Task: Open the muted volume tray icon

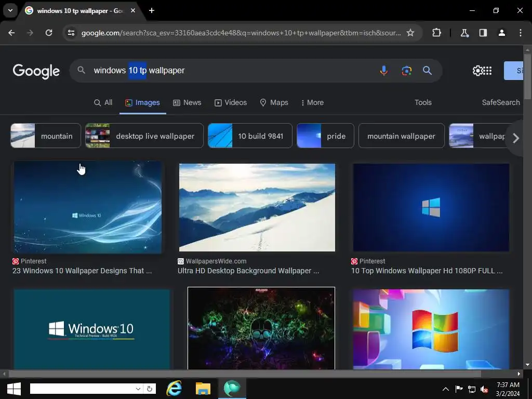Action: [484, 389]
